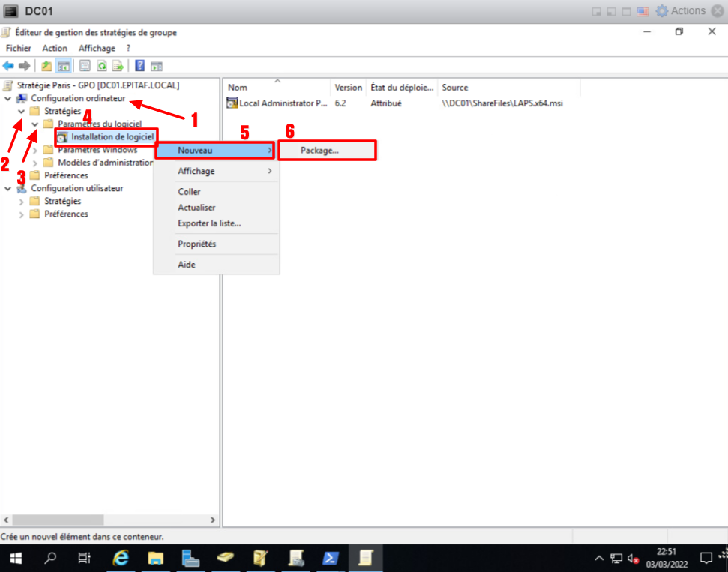Expand Préférences under Configuration utilisateur
728x572 pixels.
pos(21,214)
